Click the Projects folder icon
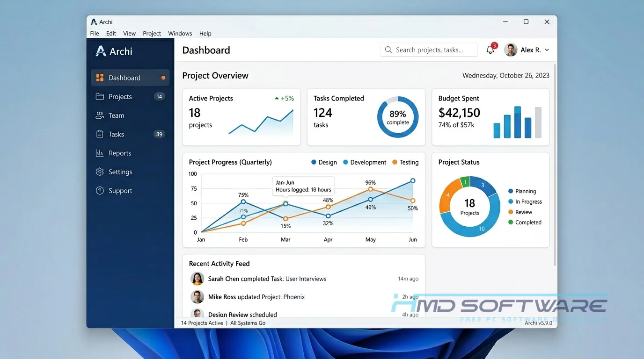644x359 pixels. coord(100,96)
